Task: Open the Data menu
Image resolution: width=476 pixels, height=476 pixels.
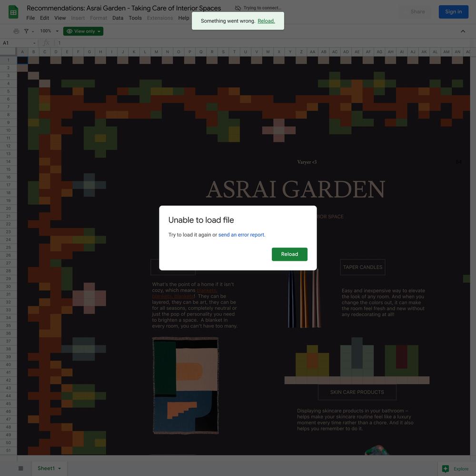Action: point(118,18)
